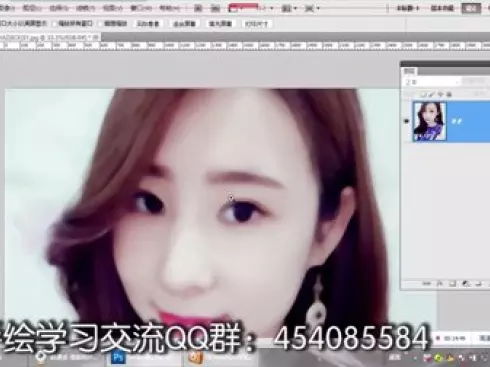Viewport: 490px width, 367px height.
Task: Create a new fill or adjustment layer
Action: click(466, 284)
